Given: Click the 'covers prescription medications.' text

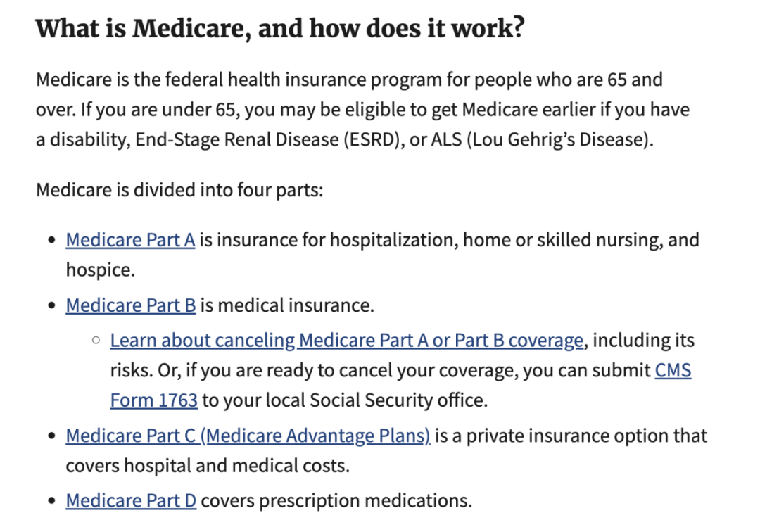Looking at the screenshot, I should [x=336, y=501].
